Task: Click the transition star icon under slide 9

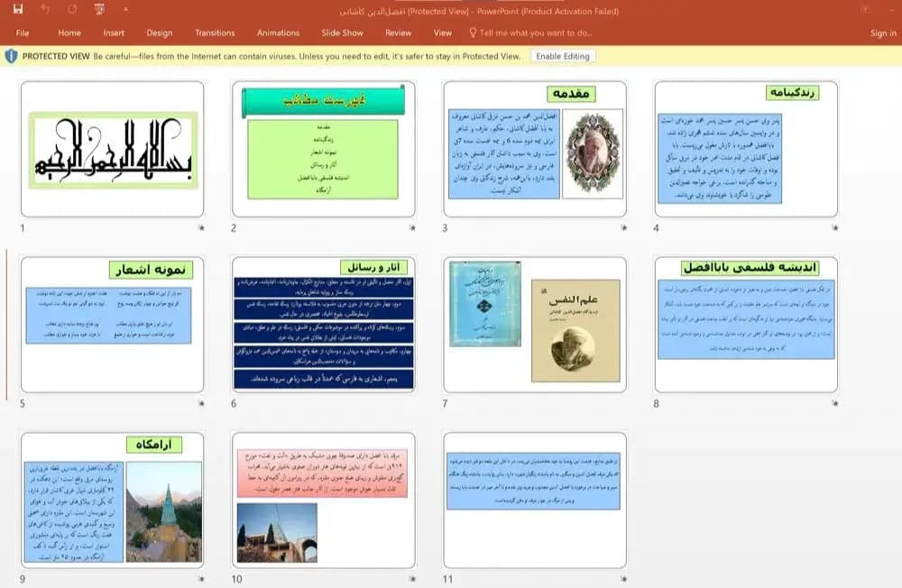Action: (201, 579)
